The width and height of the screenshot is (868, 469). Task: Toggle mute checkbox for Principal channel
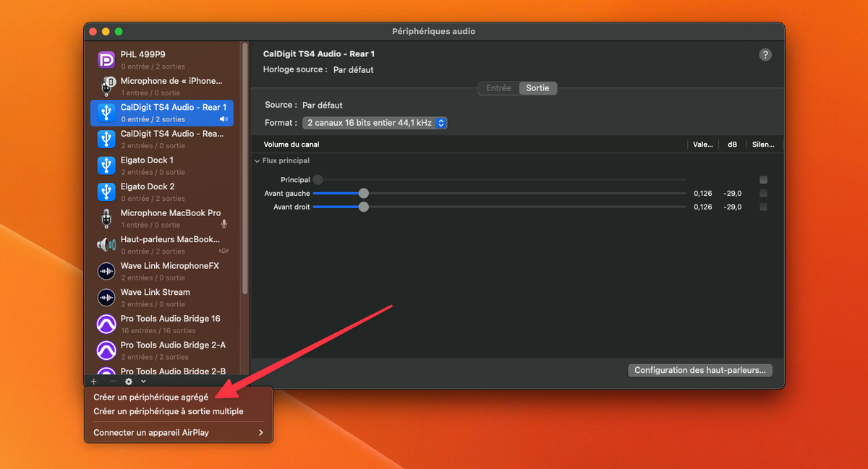point(763,180)
